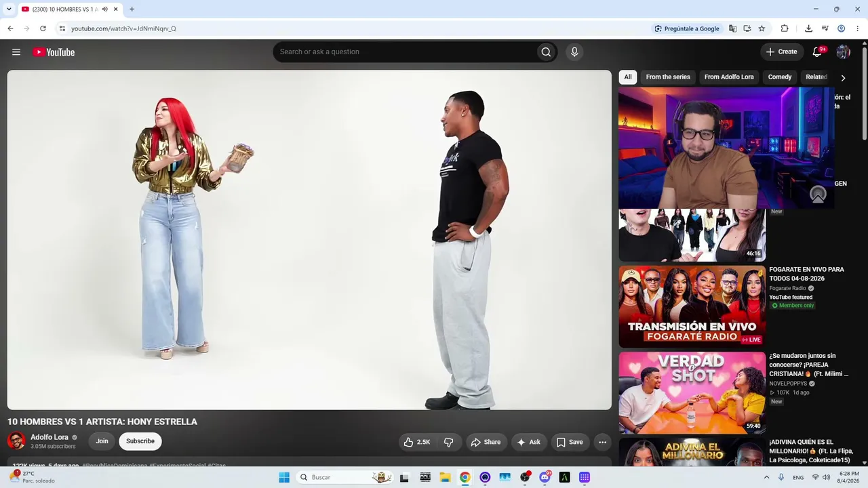
Task: Open Chrome downloads
Action: click(808, 28)
